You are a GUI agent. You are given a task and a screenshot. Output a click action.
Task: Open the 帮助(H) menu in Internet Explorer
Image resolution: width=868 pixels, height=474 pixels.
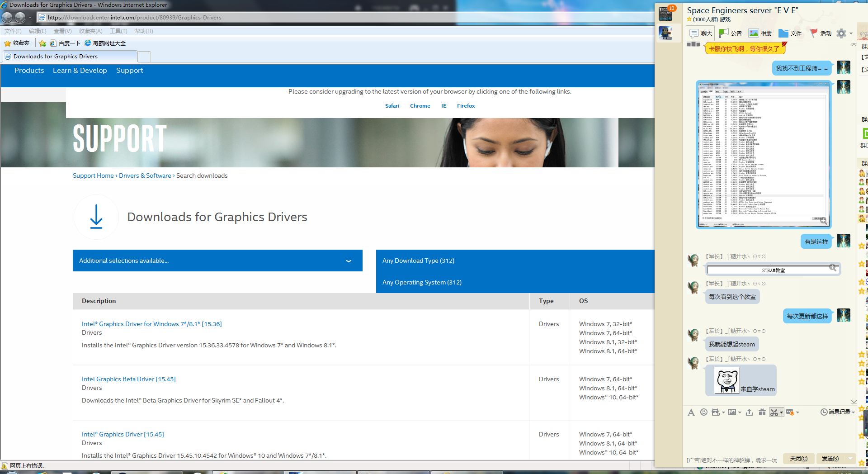coord(144,31)
